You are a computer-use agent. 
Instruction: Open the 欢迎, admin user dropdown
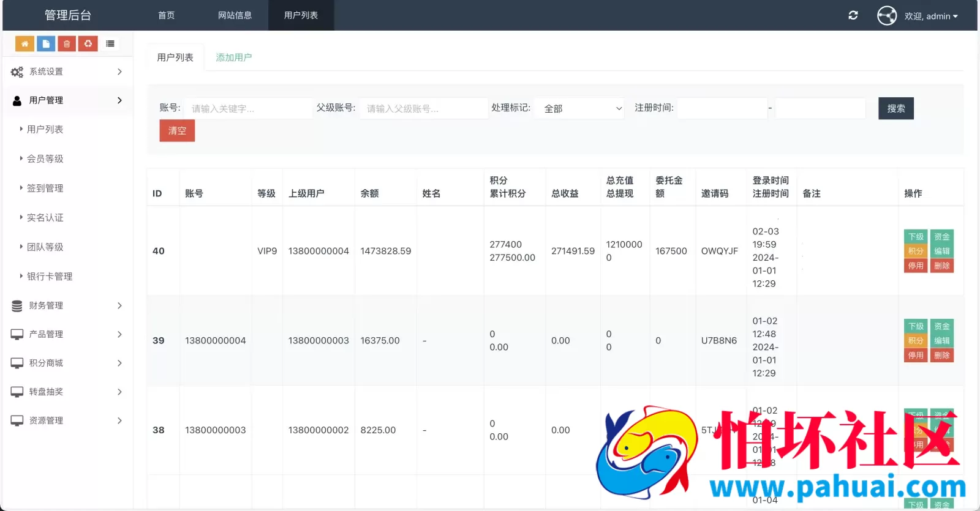tap(931, 16)
